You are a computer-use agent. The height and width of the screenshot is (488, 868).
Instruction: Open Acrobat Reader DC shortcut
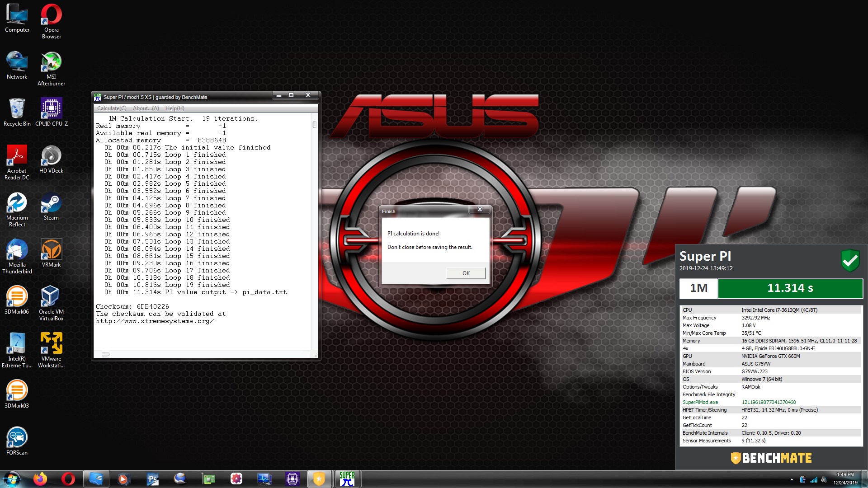tap(17, 162)
